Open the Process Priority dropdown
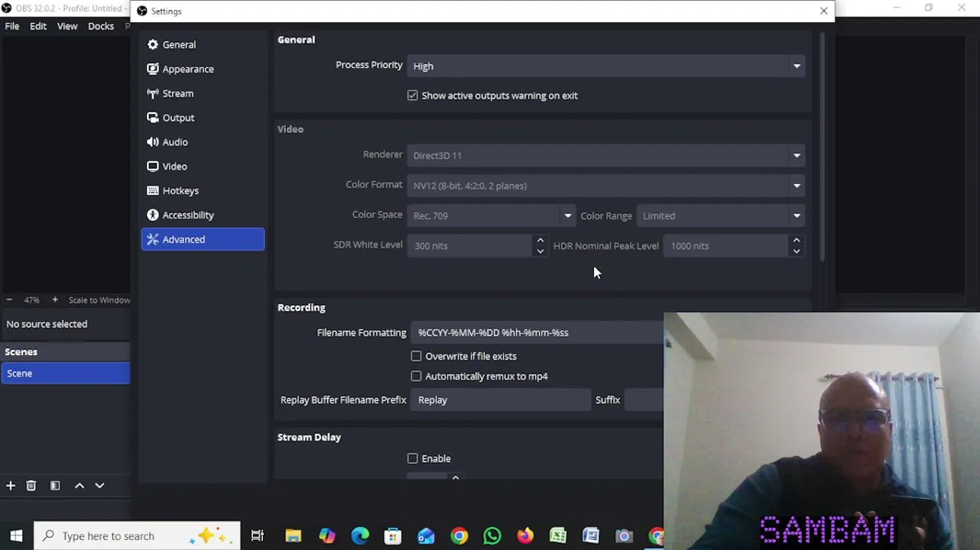980x550 pixels. (606, 66)
